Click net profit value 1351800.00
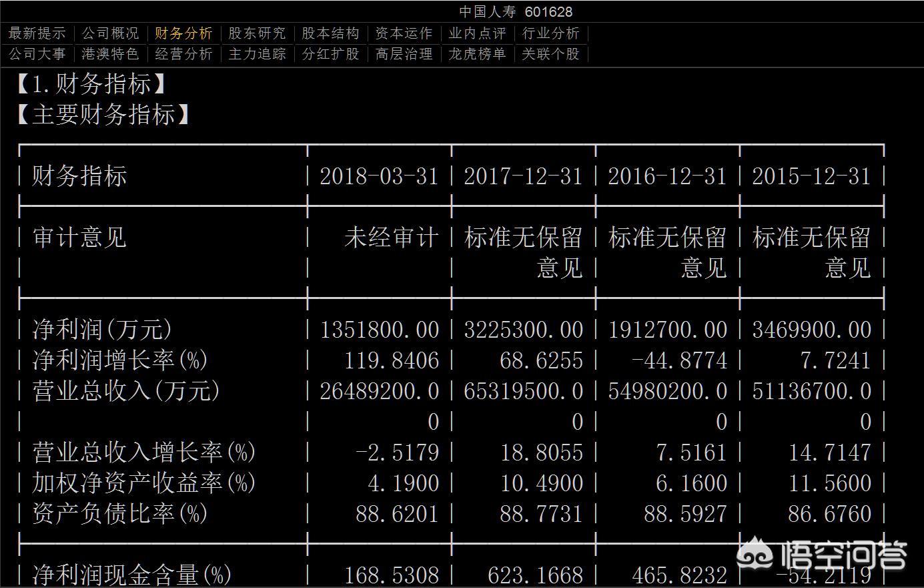The height and width of the screenshot is (588, 924). 380,330
